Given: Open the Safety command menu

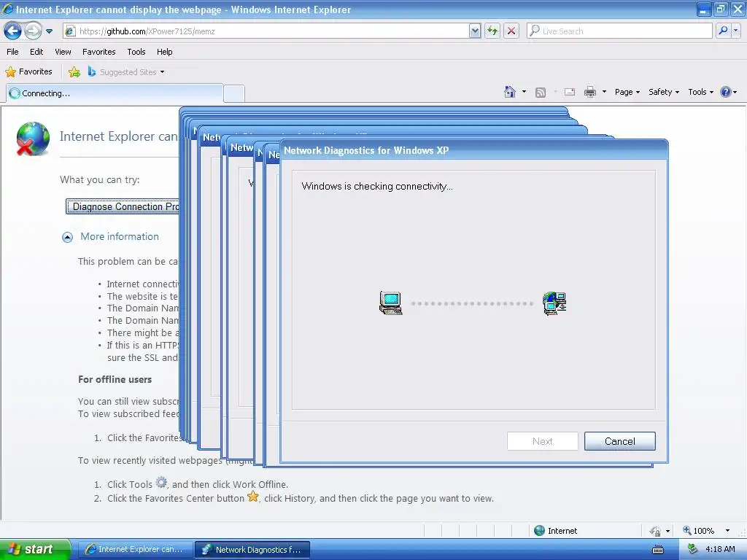Looking at the screenshot, I should pos(664,92).
